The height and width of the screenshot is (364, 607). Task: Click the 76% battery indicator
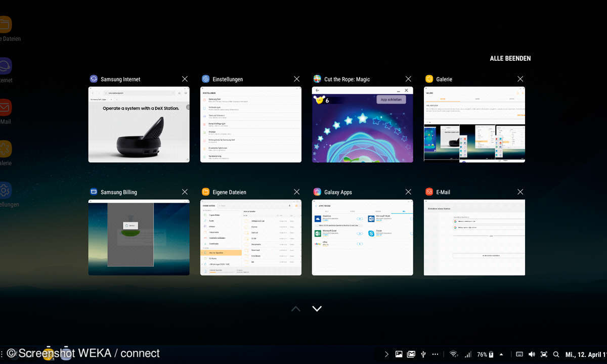486,354
